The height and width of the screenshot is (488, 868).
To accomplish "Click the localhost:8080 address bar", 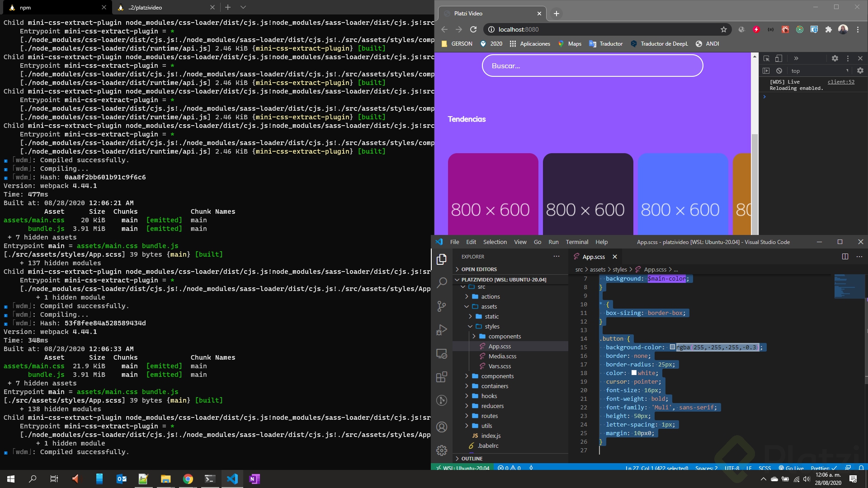I will click(607, 29).
